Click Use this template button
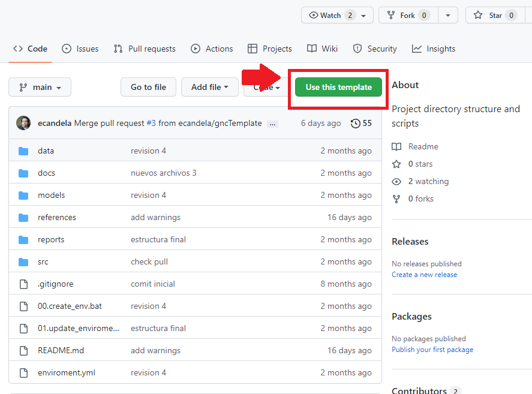Viewport: 532px width, 394px height. (x=339, y=87)
